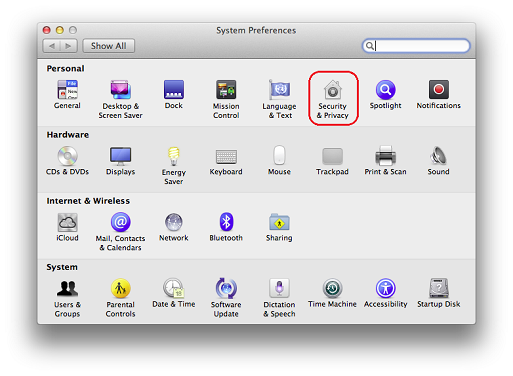513x376 pixels.
Task: Click the zoom window button
Action: (x=73, y=30)
